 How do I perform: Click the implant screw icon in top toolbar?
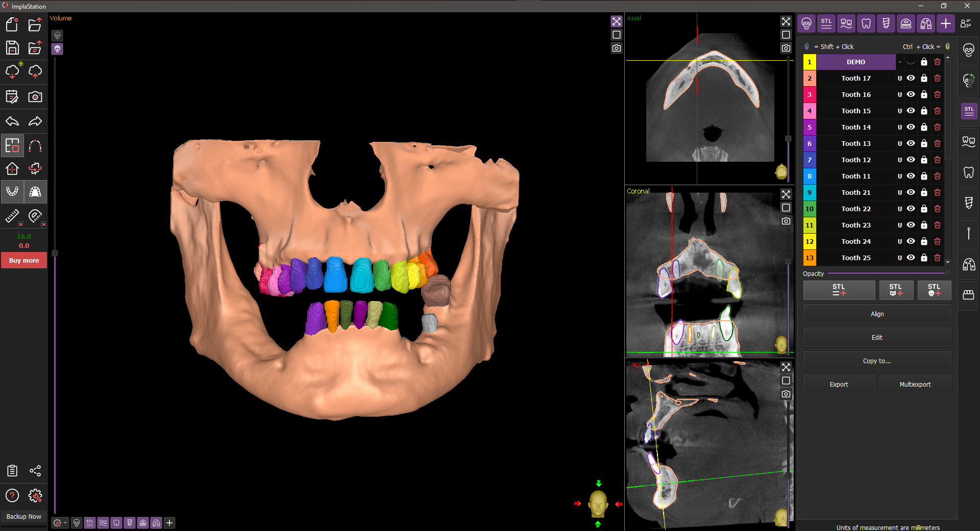click(x=886, y=23)
